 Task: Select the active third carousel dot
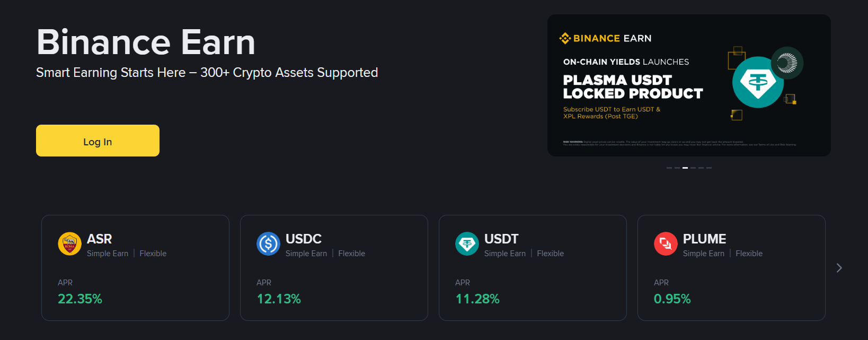click(685, 168)
